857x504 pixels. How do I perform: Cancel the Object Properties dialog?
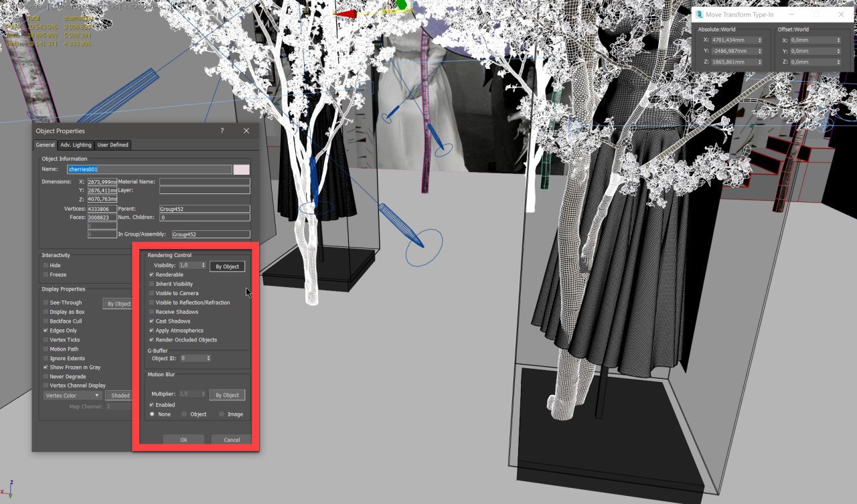232,440
